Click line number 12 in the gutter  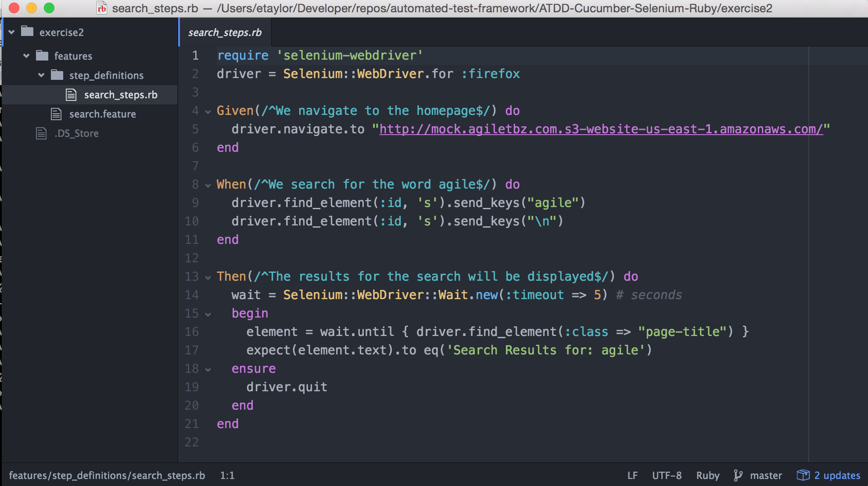192,258
